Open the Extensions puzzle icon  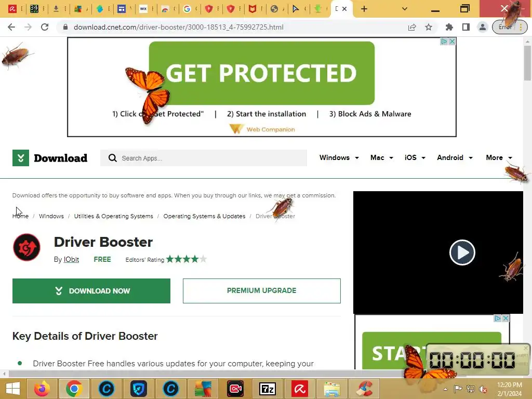pyautogui.click(x=449, y=27)
